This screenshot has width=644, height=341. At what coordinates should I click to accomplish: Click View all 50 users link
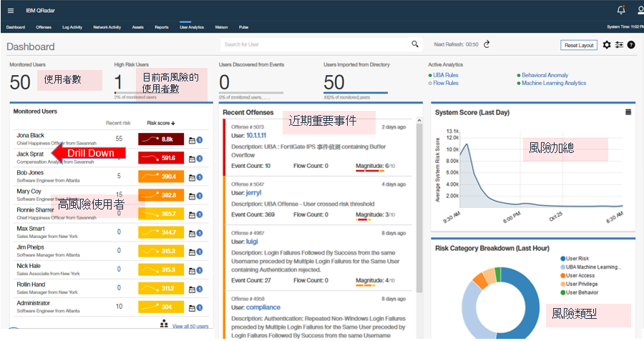point(190,326)
